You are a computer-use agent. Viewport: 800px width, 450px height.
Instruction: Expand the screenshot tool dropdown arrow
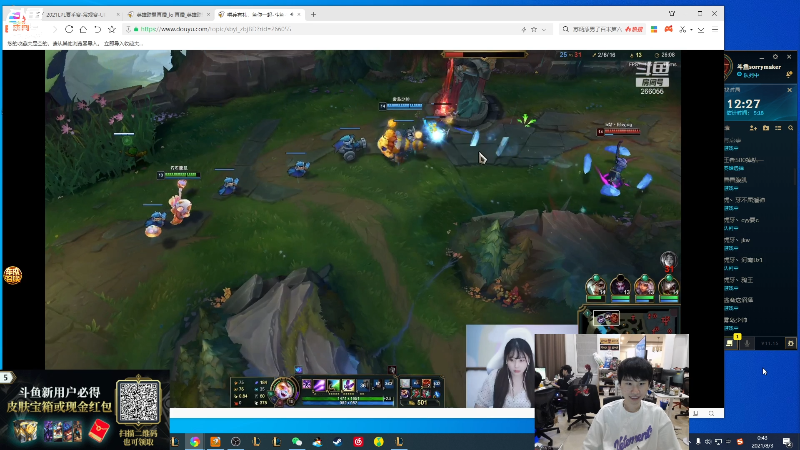(x=691, y=30)
